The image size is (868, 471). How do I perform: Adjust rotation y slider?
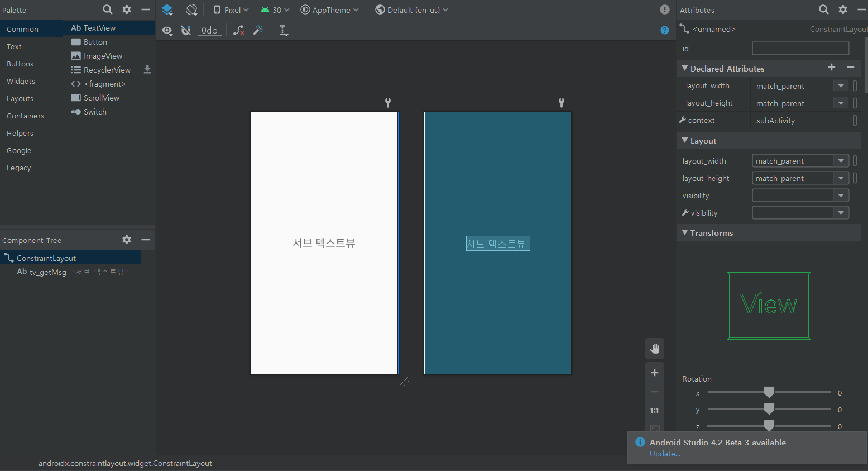click(769, 409)
